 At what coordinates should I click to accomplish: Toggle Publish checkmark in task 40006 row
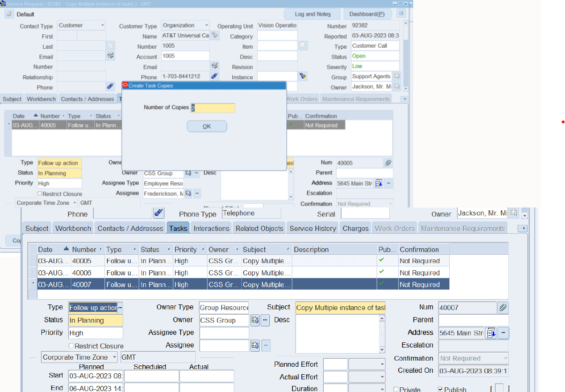[x=381, y=272]
